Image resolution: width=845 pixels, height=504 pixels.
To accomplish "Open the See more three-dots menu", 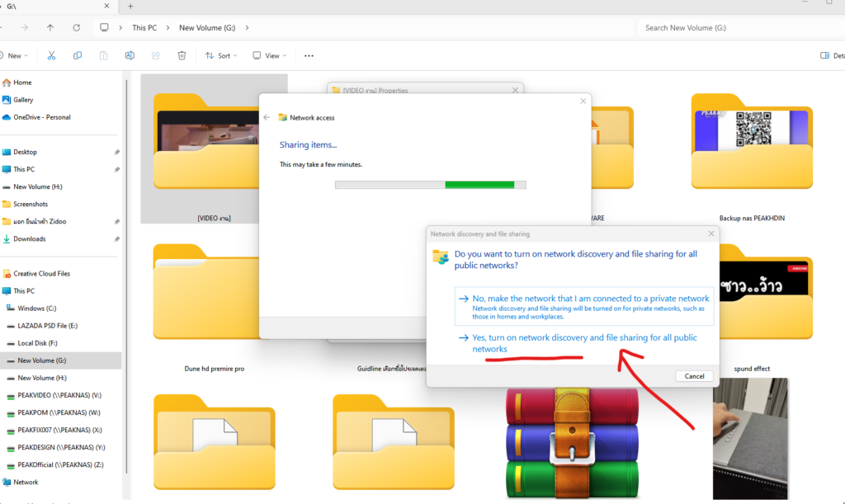I will click(x=309, y=55).
